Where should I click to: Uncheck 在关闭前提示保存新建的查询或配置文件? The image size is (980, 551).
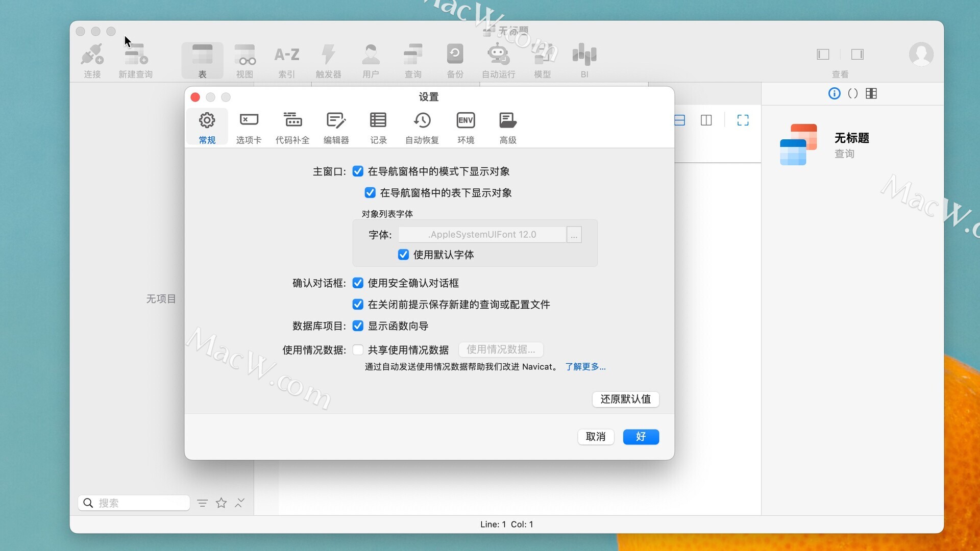[358, 305]
